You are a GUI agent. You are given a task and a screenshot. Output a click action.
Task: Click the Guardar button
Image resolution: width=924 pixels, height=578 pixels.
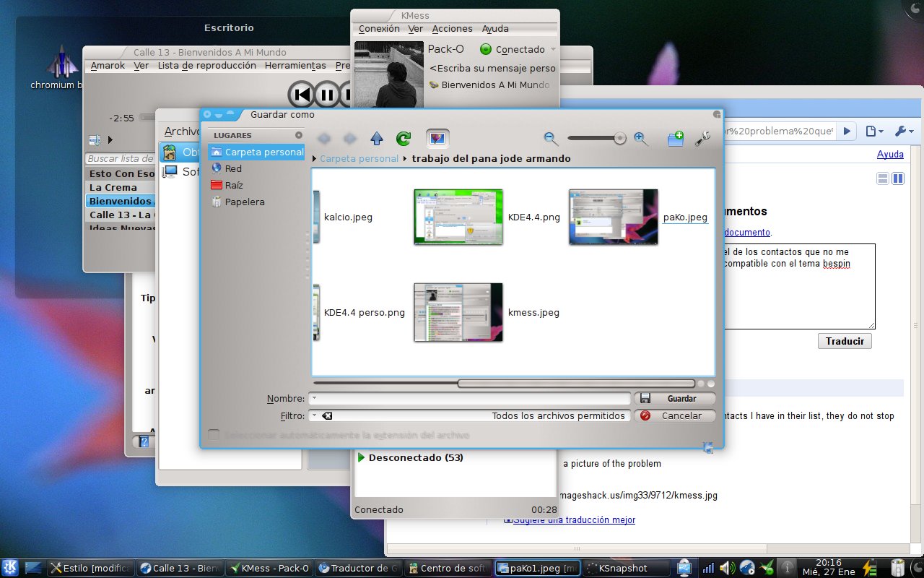(675, 398)
